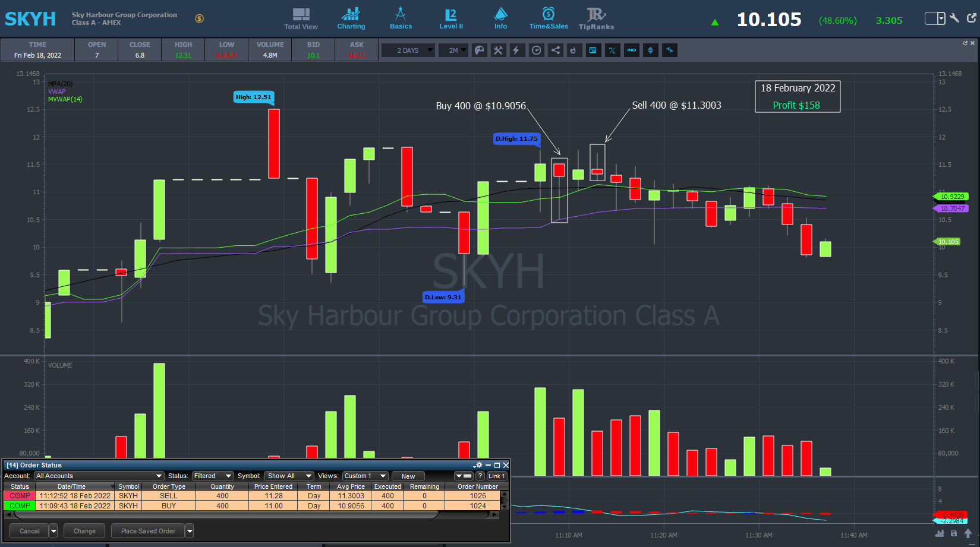Viewport: 980px width, 547px height.
Task: Open the chart color palette settings
Action: 480,50
